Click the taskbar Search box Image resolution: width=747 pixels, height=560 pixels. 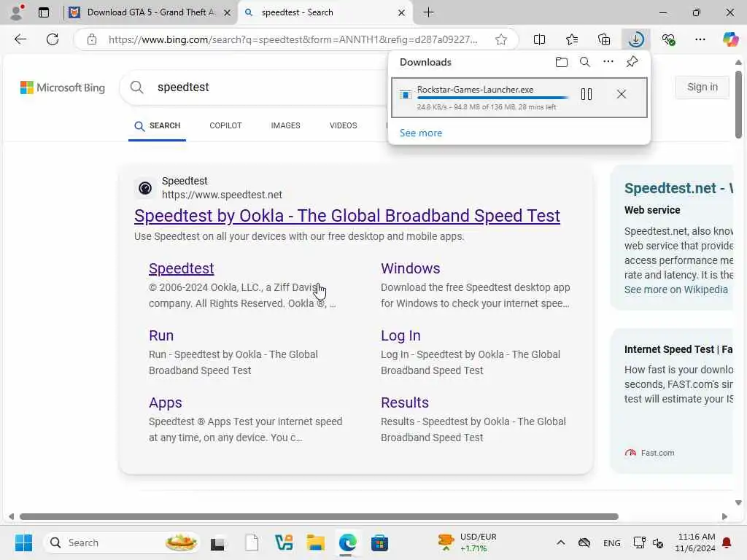pyautogui.click(x=122, y=542)
